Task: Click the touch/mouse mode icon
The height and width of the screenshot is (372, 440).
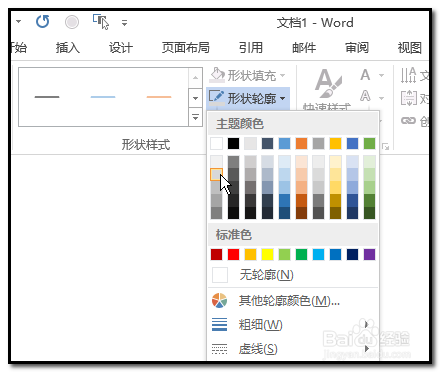Action: tap(101, 22)
